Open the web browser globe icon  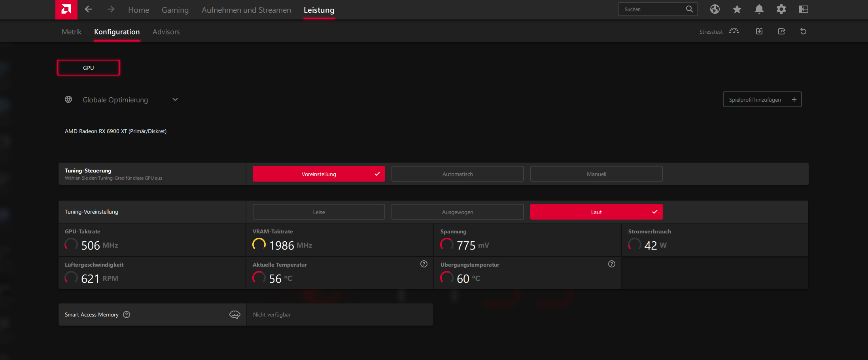point(715,9)
